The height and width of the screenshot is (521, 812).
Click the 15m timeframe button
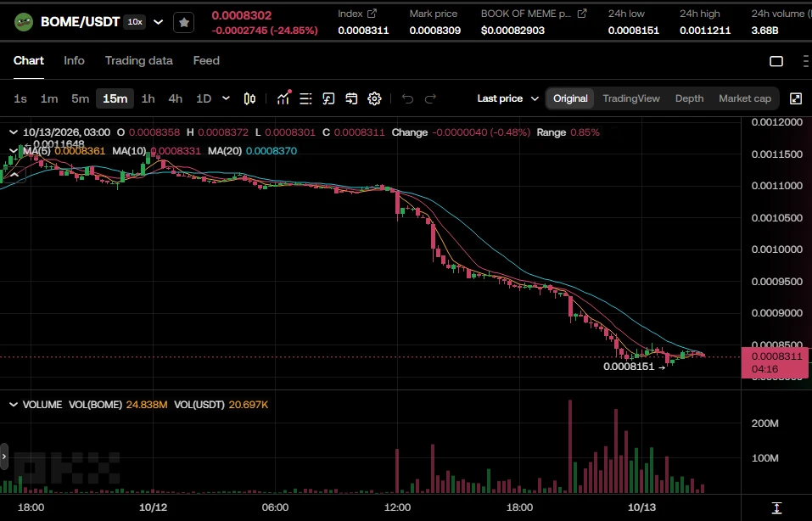tap(115, 98)
